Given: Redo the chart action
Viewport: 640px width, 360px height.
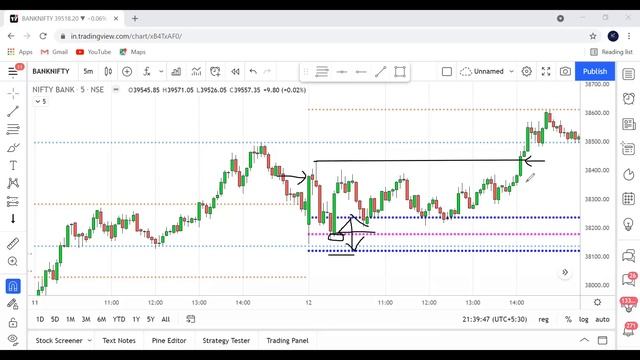Looking at the screenshot, I should (267, 71).
